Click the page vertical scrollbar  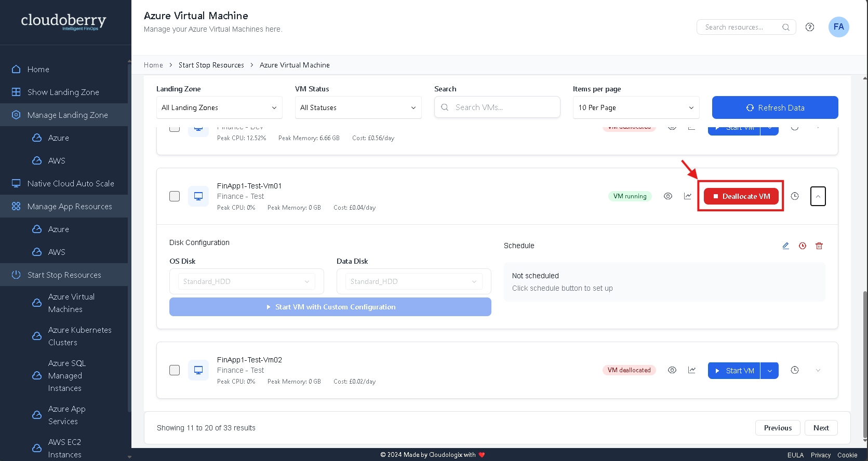pyautogui.click(x=865, y=363)
